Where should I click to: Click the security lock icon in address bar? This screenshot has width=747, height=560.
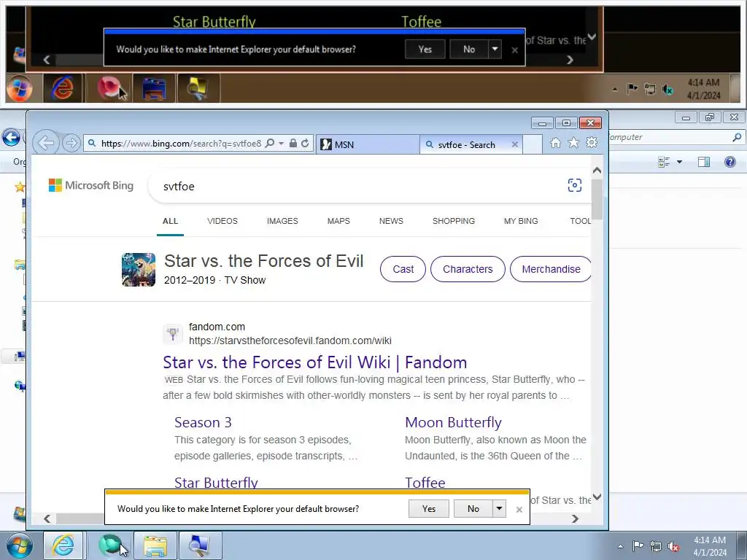(x=293, y=143)
